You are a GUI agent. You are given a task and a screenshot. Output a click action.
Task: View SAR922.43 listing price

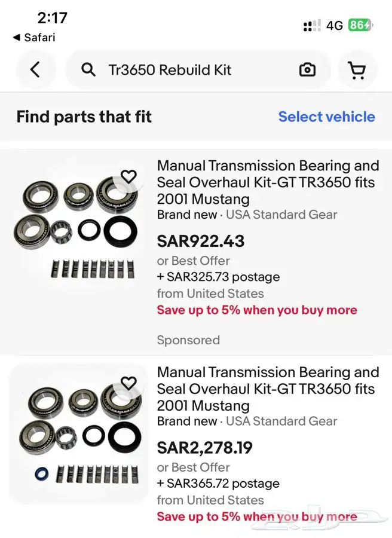pyautogui.click(x=201, y=241)
